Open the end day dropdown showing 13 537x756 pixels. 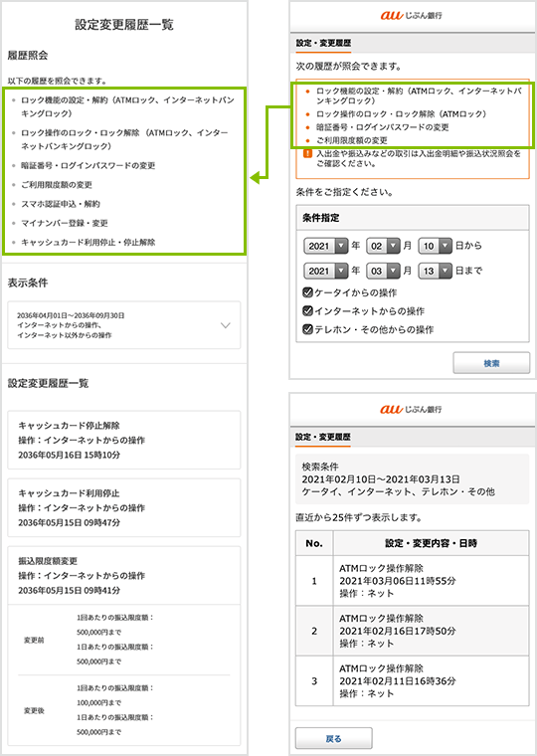coord(436,271)
